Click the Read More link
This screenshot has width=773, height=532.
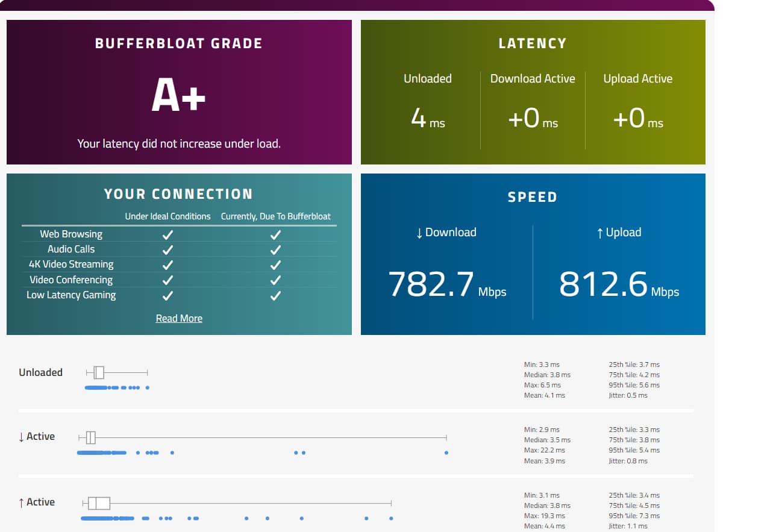[x=179, y=318]
